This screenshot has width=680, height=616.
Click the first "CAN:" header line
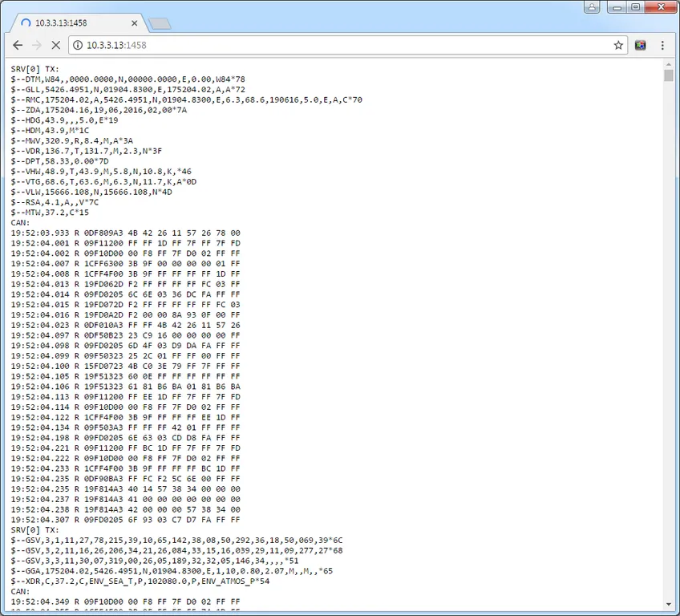[x=20, y=223]
